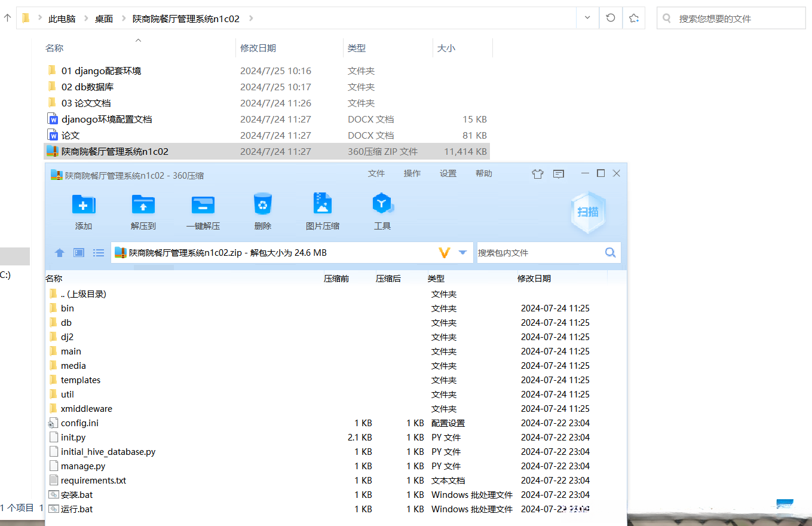Click the 一键解压 one-click extract icon

(x=203, y=205)
